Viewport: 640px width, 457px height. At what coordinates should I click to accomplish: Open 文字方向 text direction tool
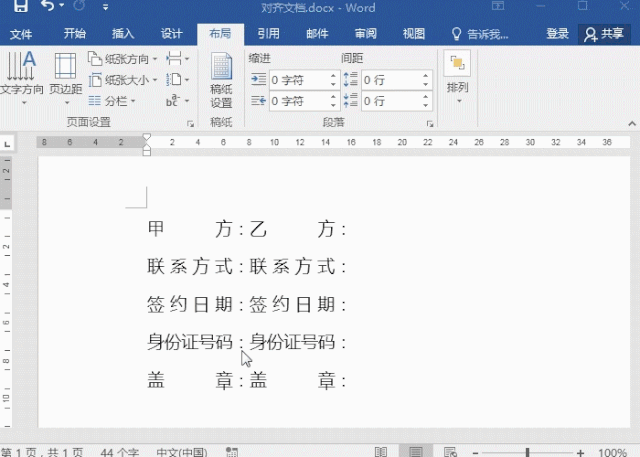[22, 78]
